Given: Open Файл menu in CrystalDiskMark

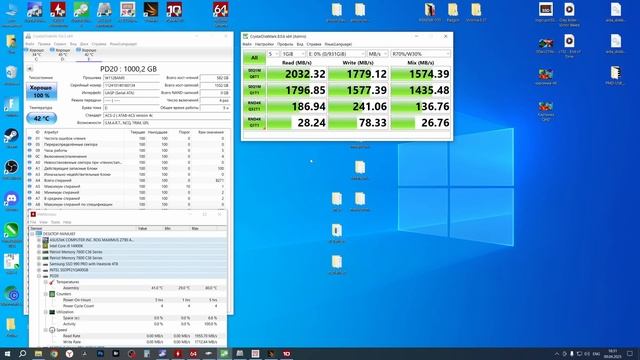Looking at the screenshot, I should click(247, 44).
